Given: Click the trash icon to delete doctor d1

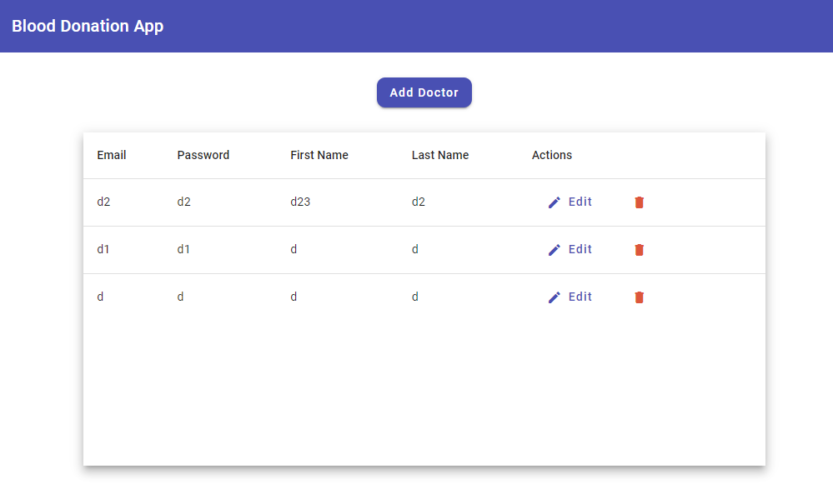Looking at the screenshot, I should (x=639, y=249).
